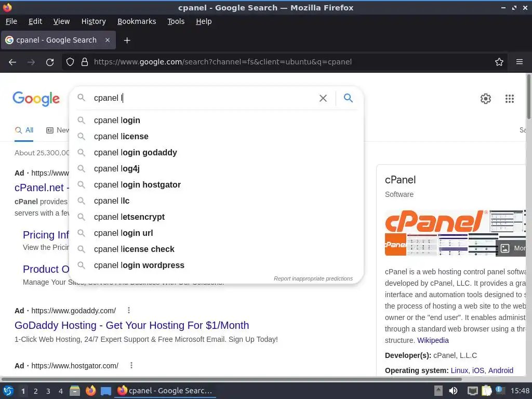Open the File menu
The image size is (532, 399).
tap(11, 21)
